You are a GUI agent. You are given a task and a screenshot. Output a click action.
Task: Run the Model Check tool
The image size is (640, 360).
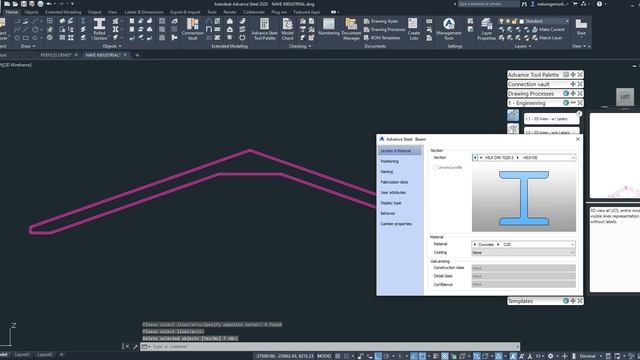[x=287, y=29]
